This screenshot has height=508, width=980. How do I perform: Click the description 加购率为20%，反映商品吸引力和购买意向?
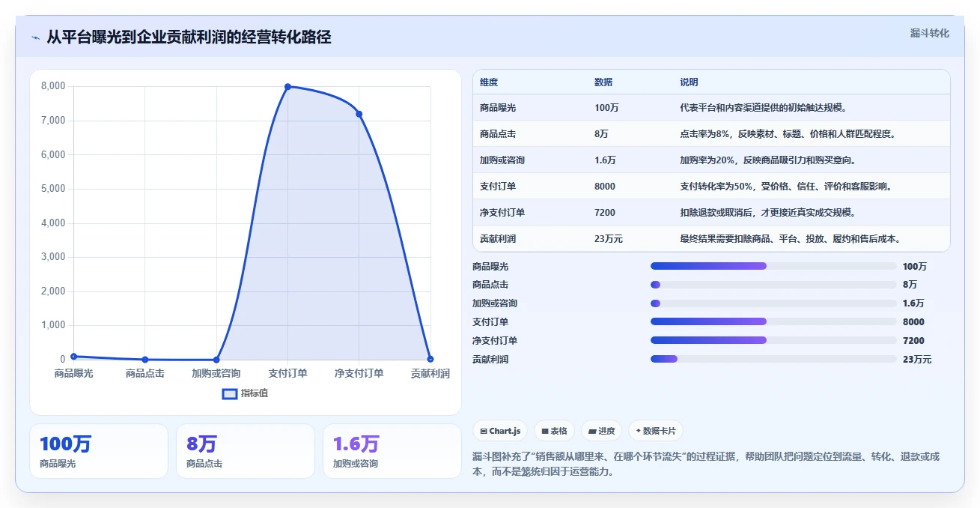767,160
